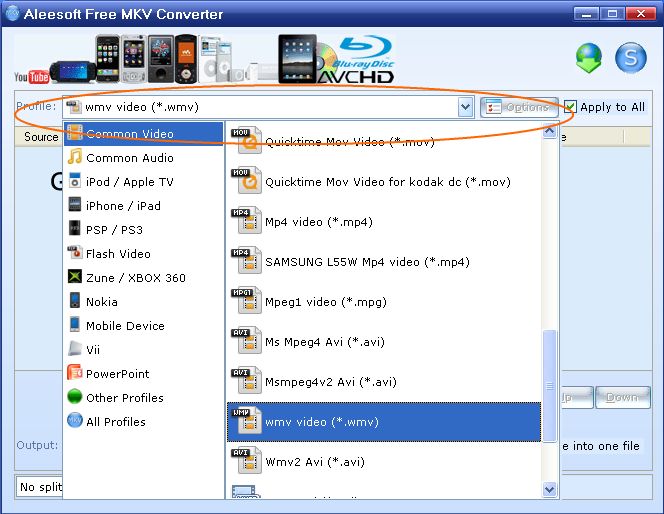Select Common Video category
This screenshot has width=664, height=514.
[x=144, y=134]
